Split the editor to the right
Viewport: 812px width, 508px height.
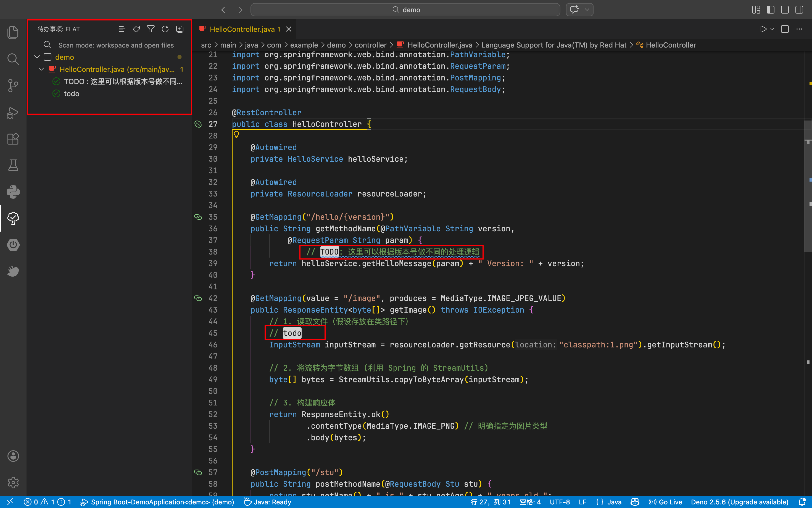click(x=785, y=29)
